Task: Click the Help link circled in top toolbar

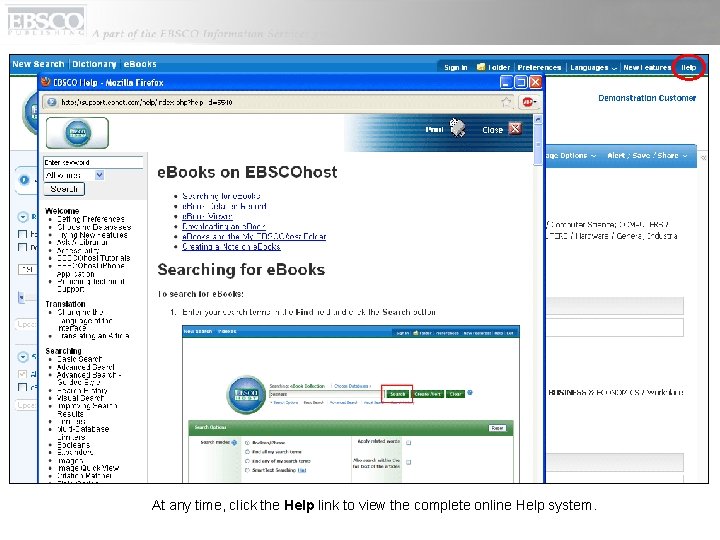Action: click(x=688, y=67)
